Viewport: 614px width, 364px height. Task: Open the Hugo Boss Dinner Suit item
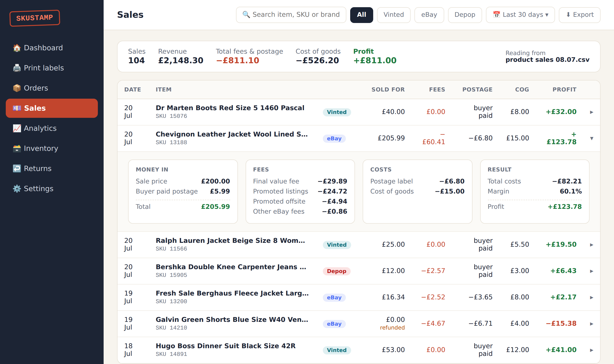225,346
